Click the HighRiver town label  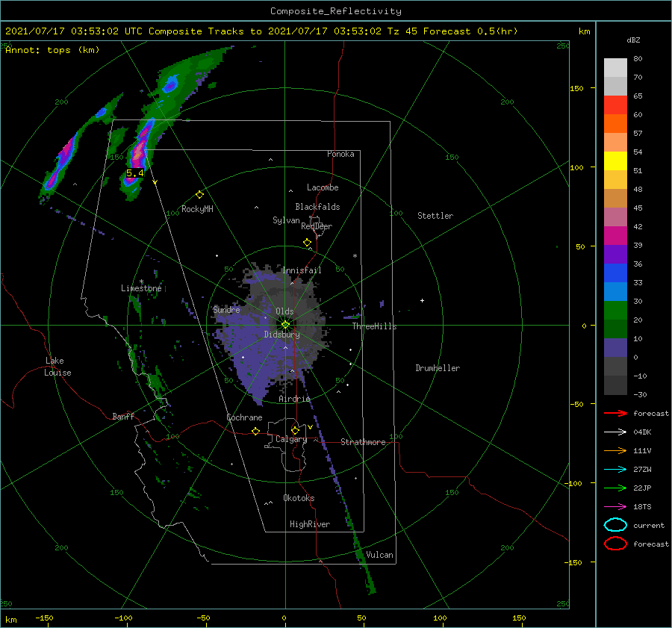(x=310, y=524)
